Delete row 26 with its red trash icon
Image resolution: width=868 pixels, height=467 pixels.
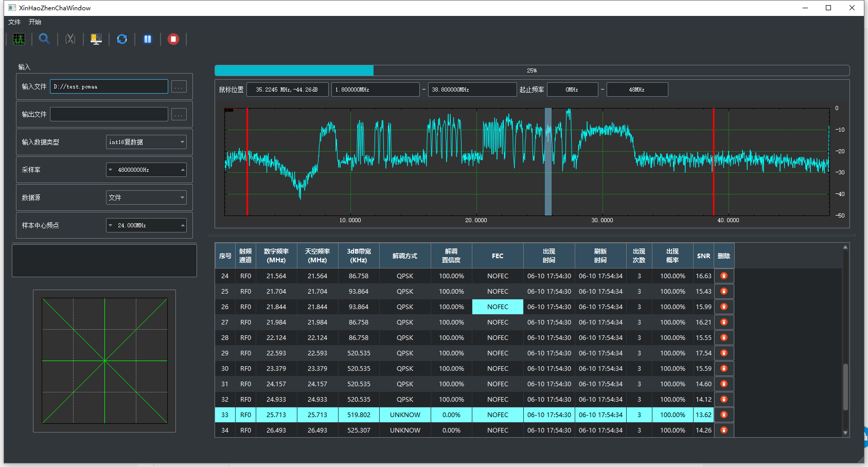coord(724,307)
